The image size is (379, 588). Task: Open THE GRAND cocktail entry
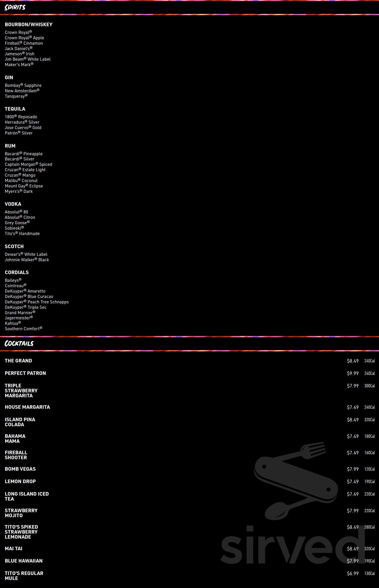coord(18,361)
